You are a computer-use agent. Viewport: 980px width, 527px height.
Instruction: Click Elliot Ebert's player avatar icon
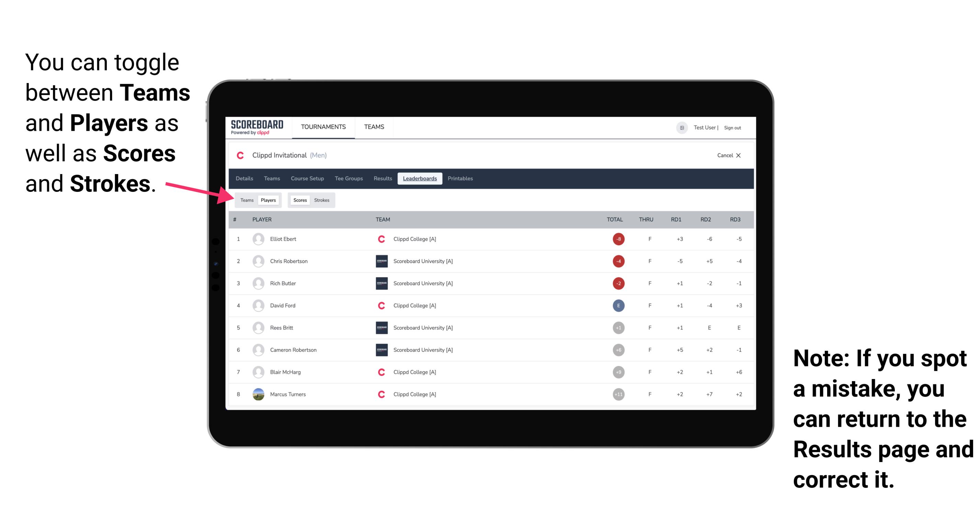(258, 238)
